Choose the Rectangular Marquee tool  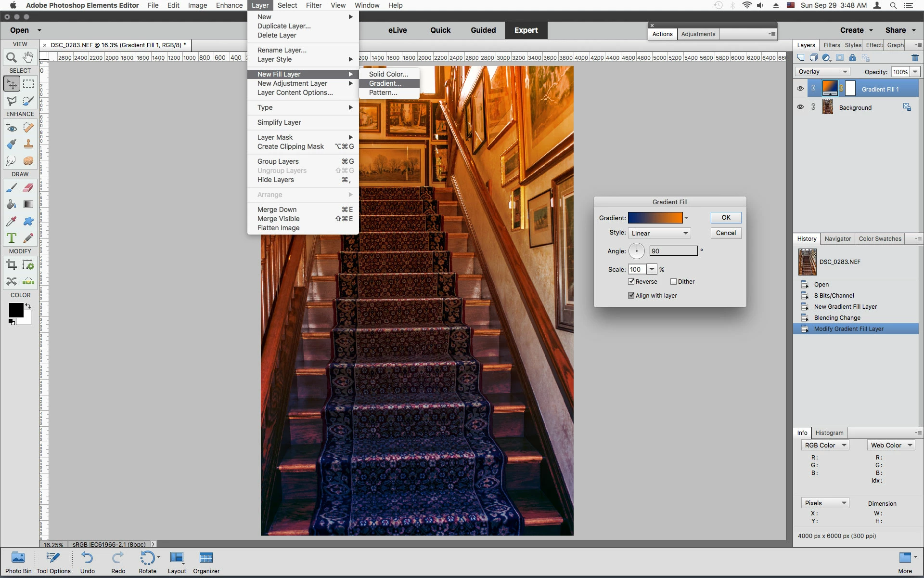click(28, 84)
